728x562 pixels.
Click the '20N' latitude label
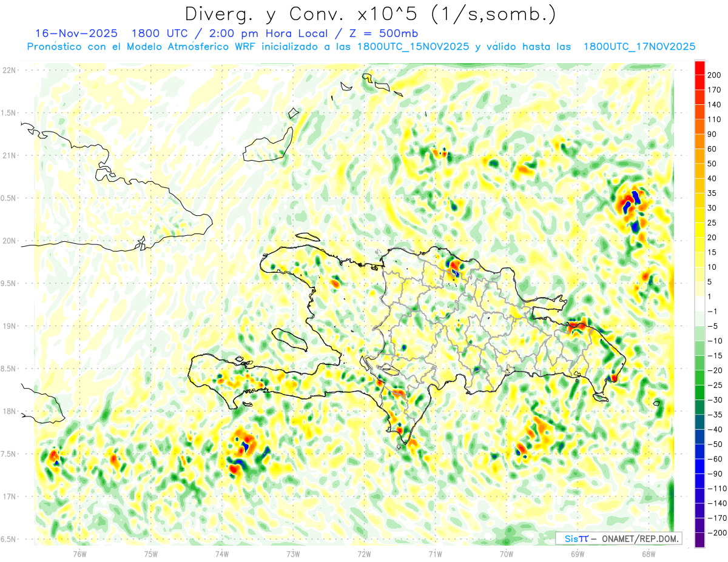tap(9, 241)
